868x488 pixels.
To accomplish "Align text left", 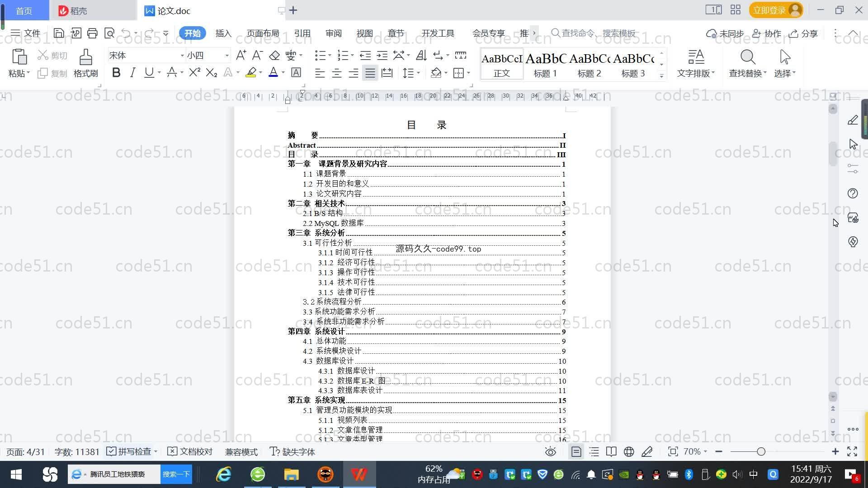I will point(320,73).
